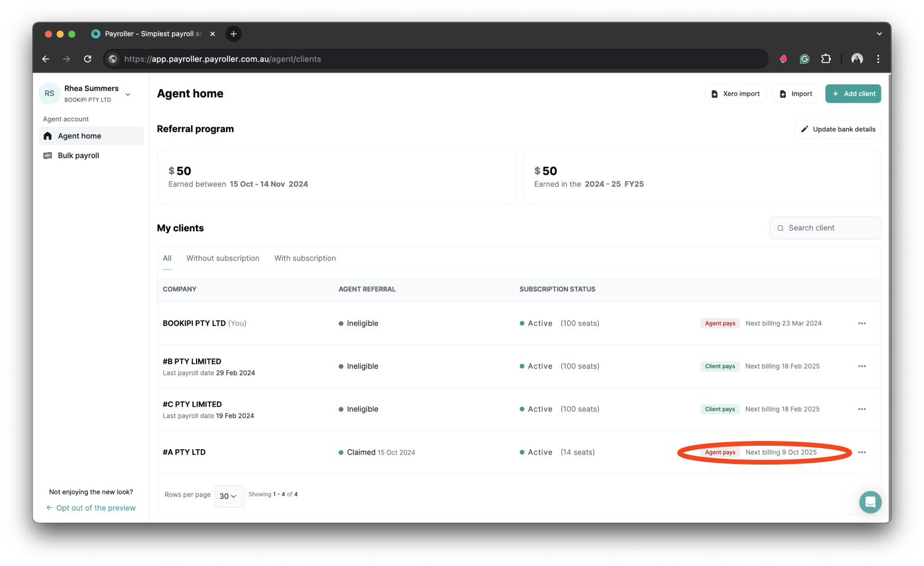This screenshot has width=924, height=566.
Task: Click the Import button
Action: tap(795, 94)
